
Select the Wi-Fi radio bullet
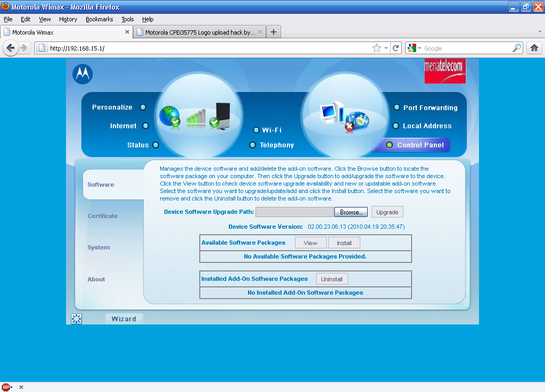point(256,130)
